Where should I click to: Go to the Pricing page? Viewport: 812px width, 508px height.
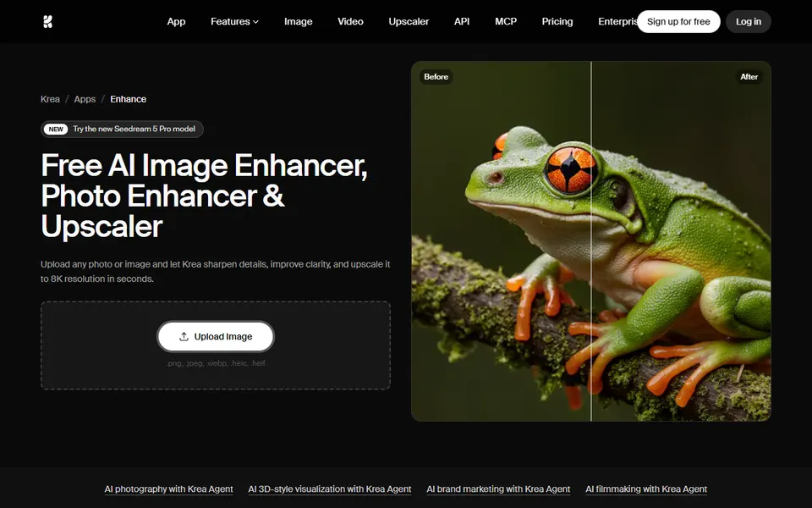557,22
